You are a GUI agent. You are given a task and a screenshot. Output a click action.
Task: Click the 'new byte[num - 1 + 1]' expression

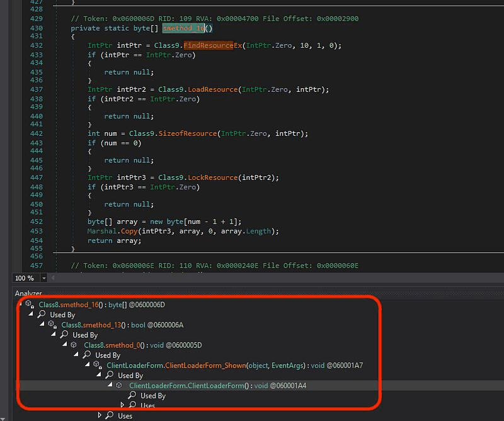point(194,222)
